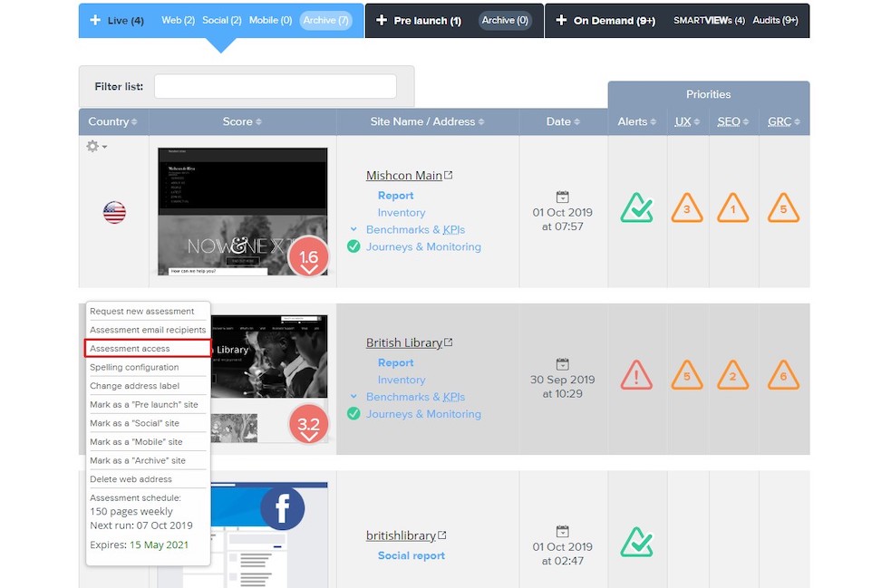Click the 1.6 score badge on Mishcon thumbnail

pyautogui.click(x=308, y=256)
